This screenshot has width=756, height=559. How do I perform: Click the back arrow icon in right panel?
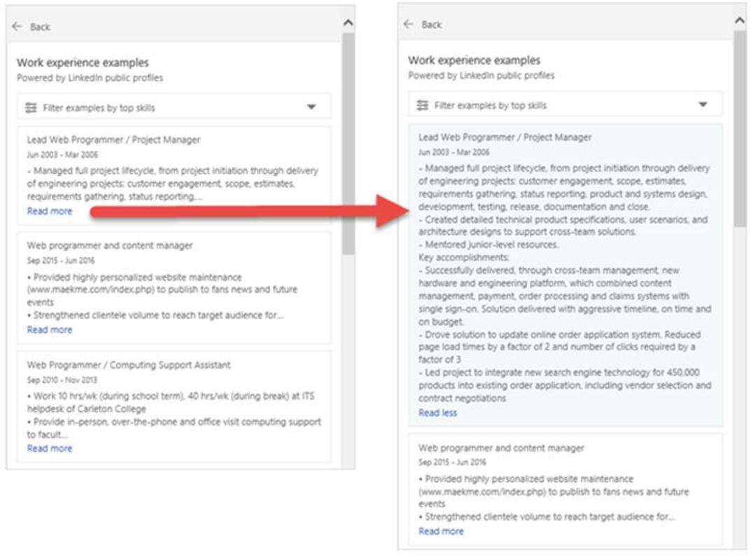(x=409, y=24)
